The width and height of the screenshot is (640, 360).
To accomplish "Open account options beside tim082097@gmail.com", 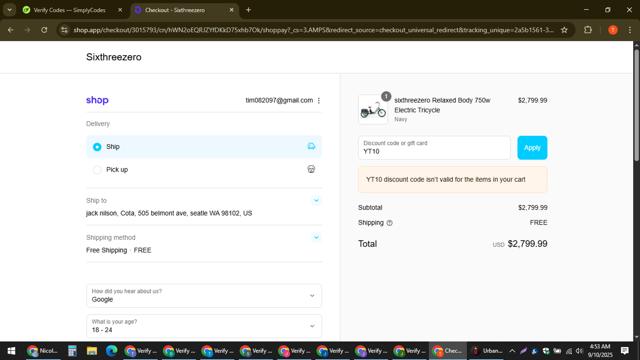I will coord(319,100).
